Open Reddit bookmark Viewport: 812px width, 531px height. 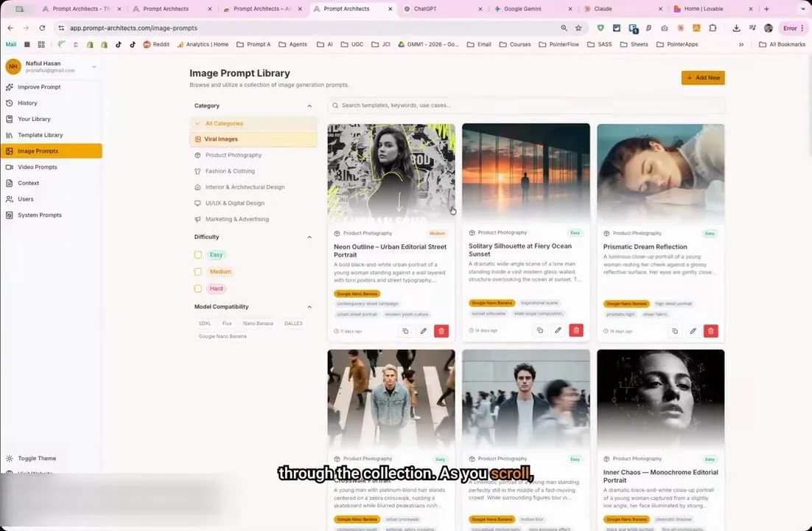click(156, 44)
